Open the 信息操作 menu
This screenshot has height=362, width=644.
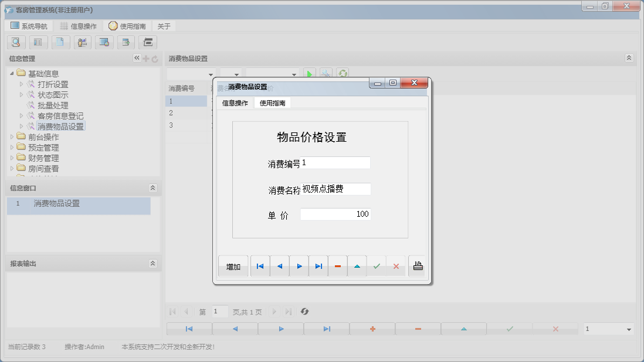84,26
